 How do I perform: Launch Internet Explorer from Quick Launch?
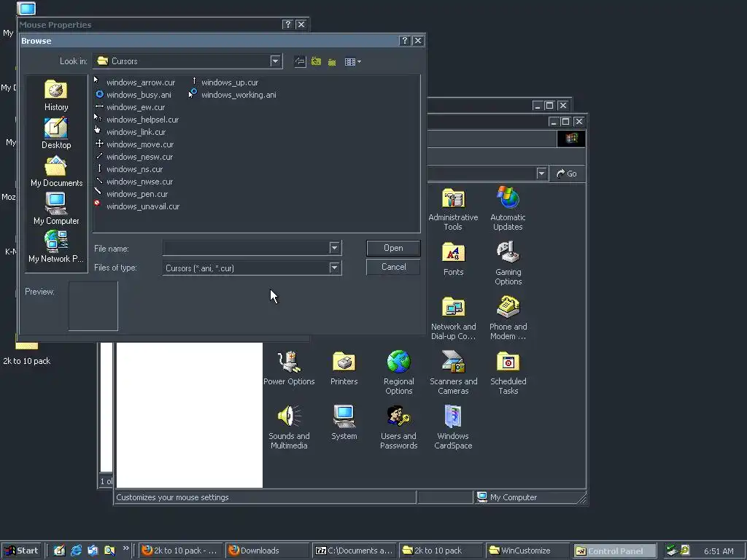pos(76,551)
